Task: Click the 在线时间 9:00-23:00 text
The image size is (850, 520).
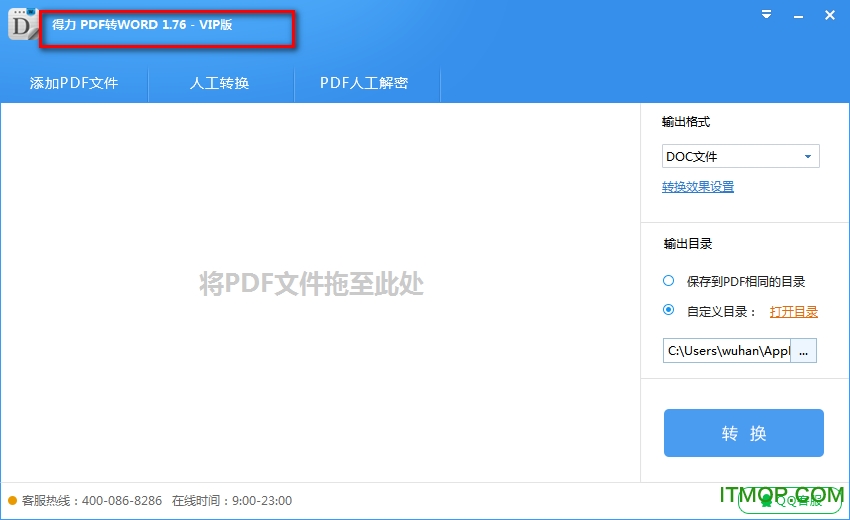Action: (232, 500)
